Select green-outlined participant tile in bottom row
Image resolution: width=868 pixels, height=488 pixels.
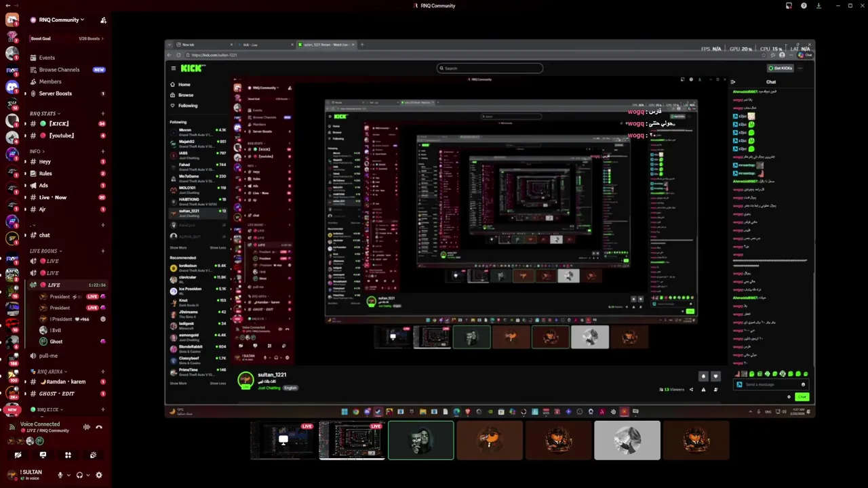coord(420,441)
